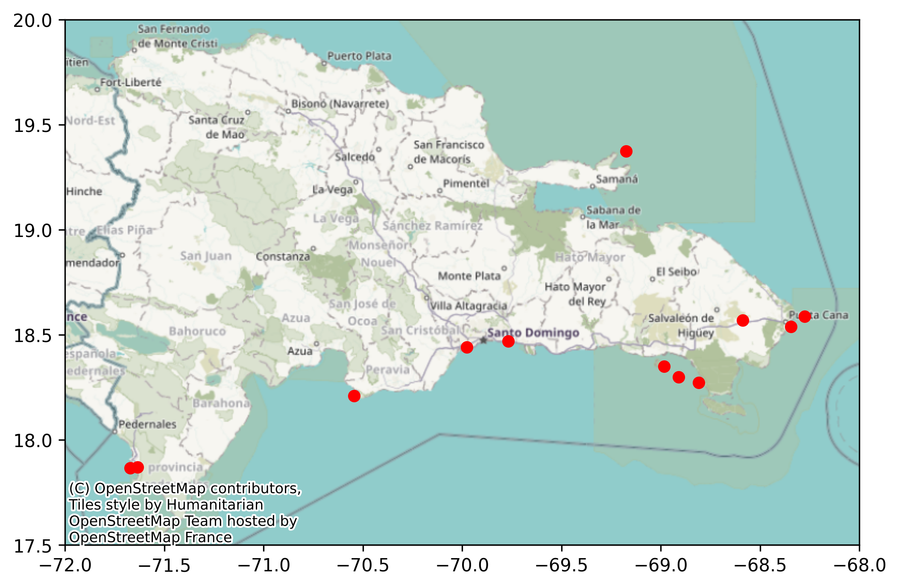Viewport: 899px width, 588px height.
Task: Click the Pedernales town label
Action: [x=147, y=424]
